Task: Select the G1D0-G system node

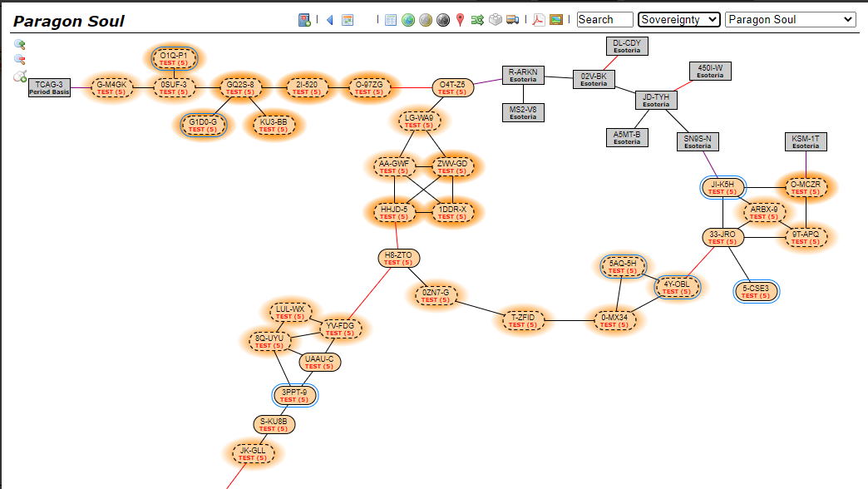Action: pyautogui.click(x=203, y=125)
